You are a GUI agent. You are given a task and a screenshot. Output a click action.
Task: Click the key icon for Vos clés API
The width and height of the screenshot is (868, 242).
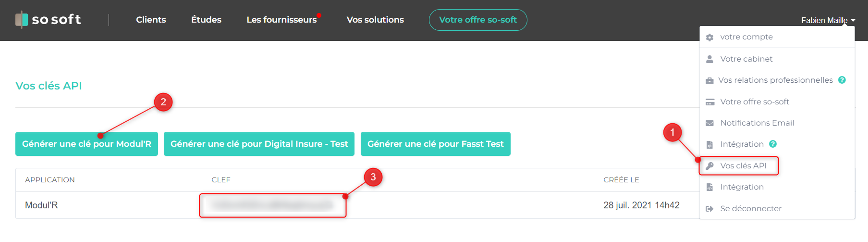[709, 166]
